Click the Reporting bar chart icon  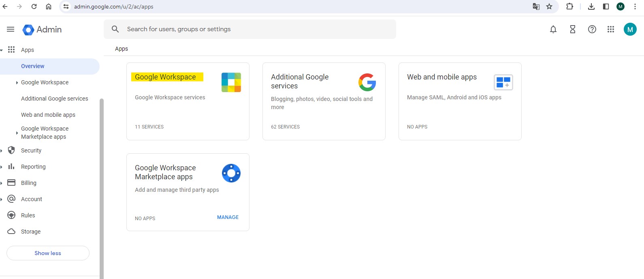pos(11,166)
